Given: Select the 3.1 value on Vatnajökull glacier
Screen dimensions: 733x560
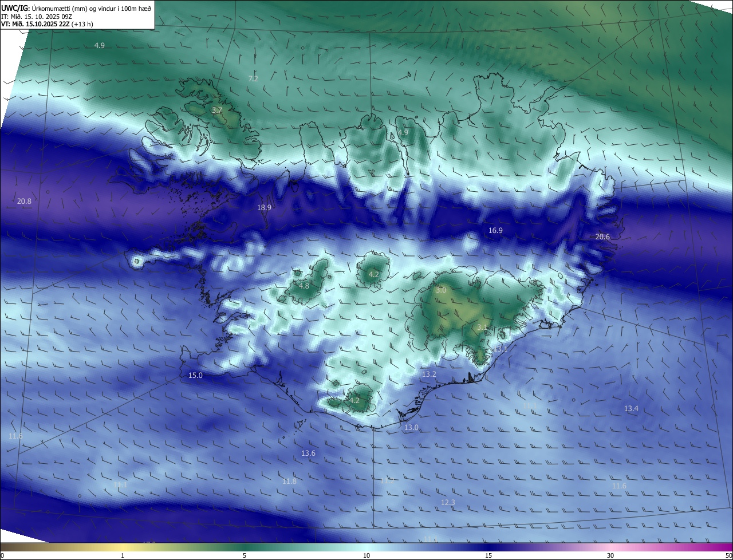Looking at the screenshot, I should point(482,327).
